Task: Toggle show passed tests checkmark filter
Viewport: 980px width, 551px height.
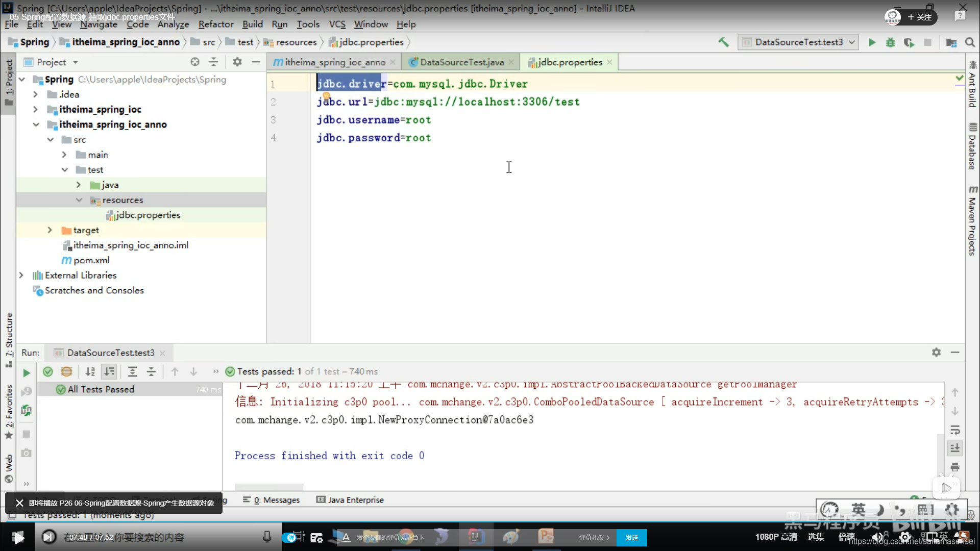Action: (x=48, y=371)
